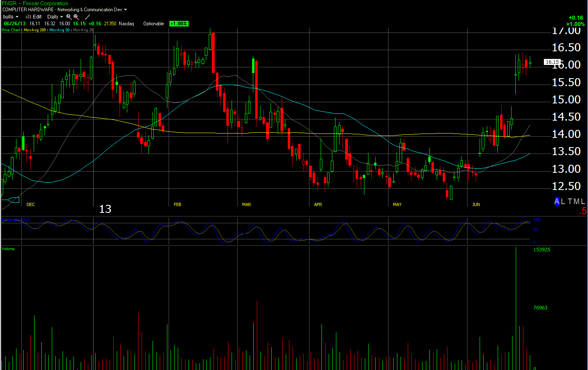
Task: Click the MovAvg 20 legend label
Action: pyautogui.click(x=83, y=30)
